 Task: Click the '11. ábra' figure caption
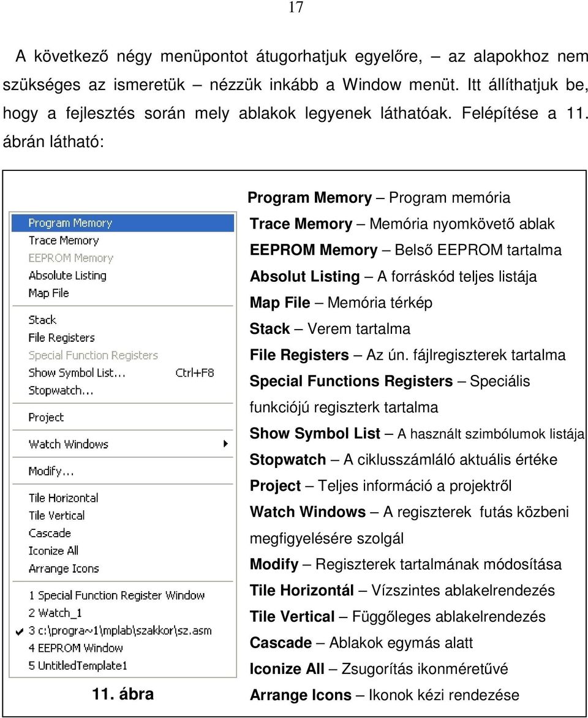point(123,693)
